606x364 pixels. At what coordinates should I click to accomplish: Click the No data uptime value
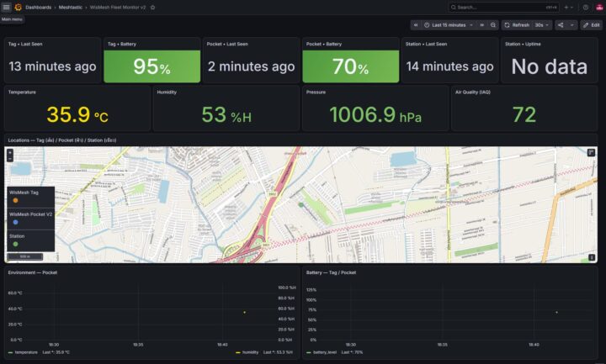tap(549, 66)
